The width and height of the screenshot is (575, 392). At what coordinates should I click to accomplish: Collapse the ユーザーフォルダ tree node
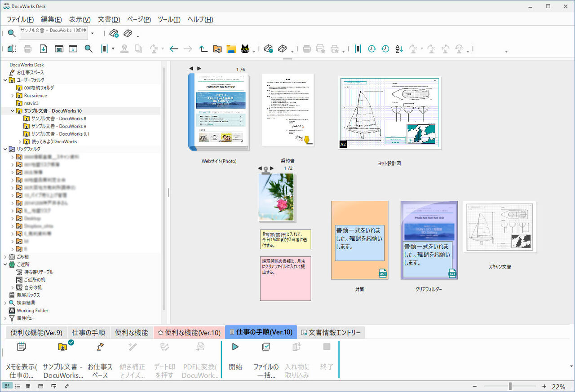(x=5, y=80)
